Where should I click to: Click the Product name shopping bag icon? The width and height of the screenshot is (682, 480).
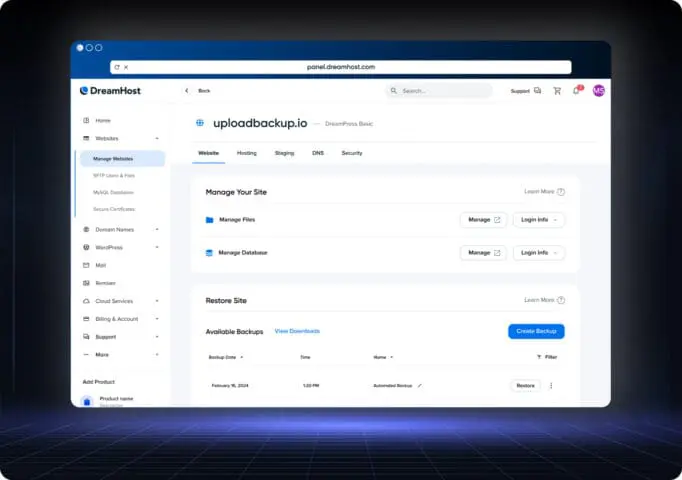coord(87,402)
